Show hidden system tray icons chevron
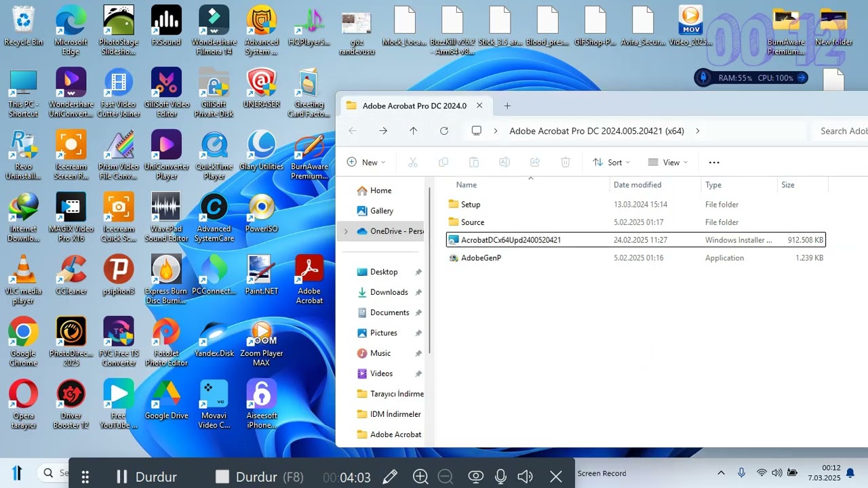This screenshot has height=488, width=868. click(721, 472)
